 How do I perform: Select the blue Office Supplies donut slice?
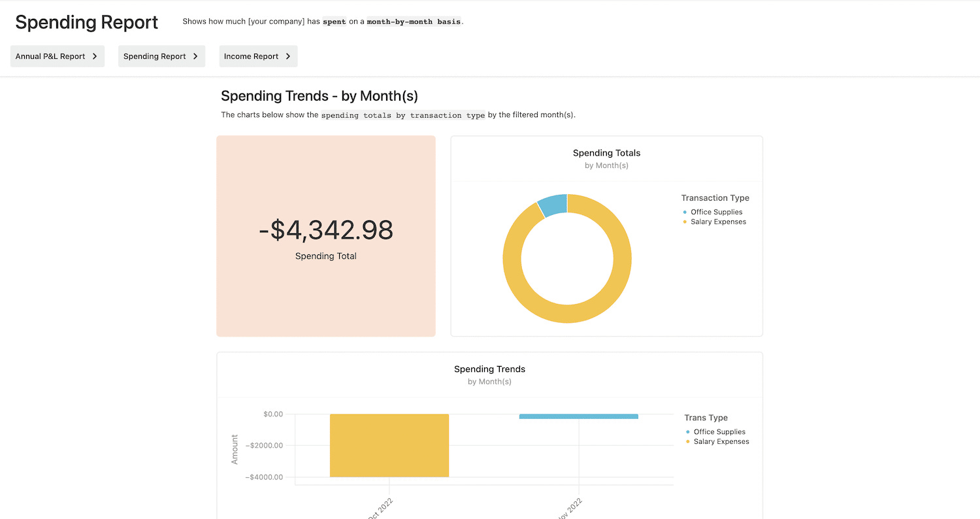tap(553, 205)
